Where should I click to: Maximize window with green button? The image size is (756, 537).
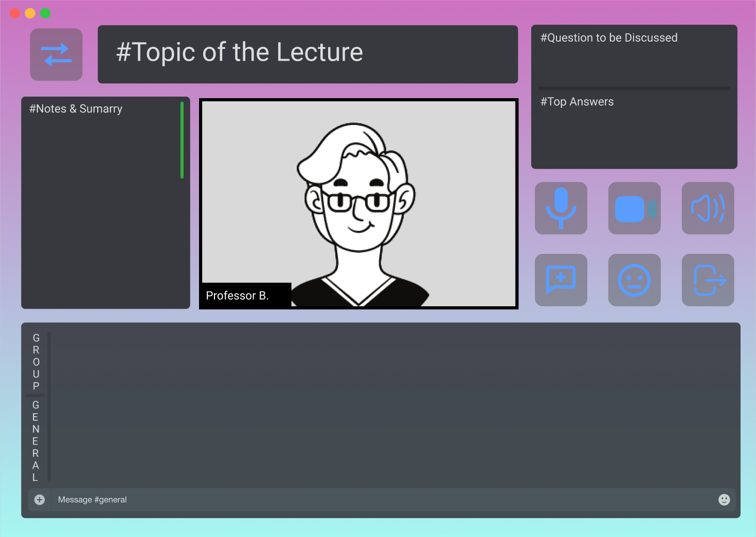coord(45,13)
